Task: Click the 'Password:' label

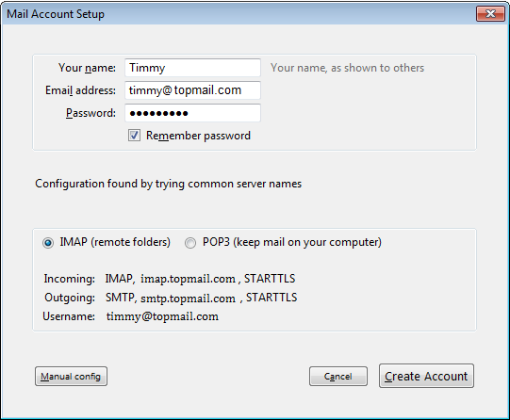Action: (90, 113)
